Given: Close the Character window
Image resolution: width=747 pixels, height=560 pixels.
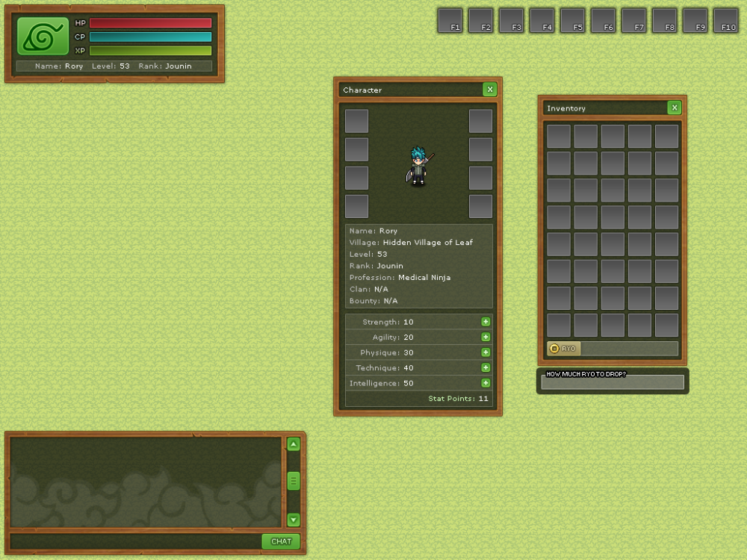Looking at the screenshot, I should pos(490,90).
